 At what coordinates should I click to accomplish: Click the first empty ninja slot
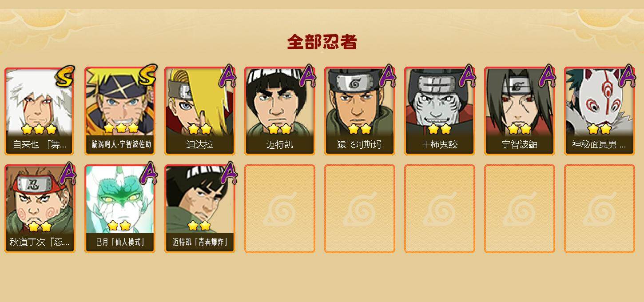tap(280, 209)
